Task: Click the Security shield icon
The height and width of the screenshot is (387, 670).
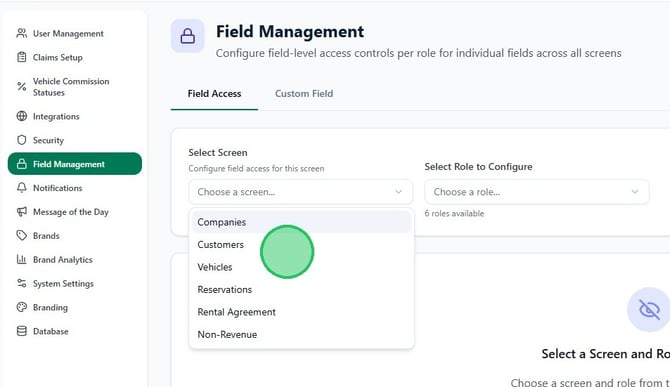Action: pyautogui.click(x=21, y=140)
